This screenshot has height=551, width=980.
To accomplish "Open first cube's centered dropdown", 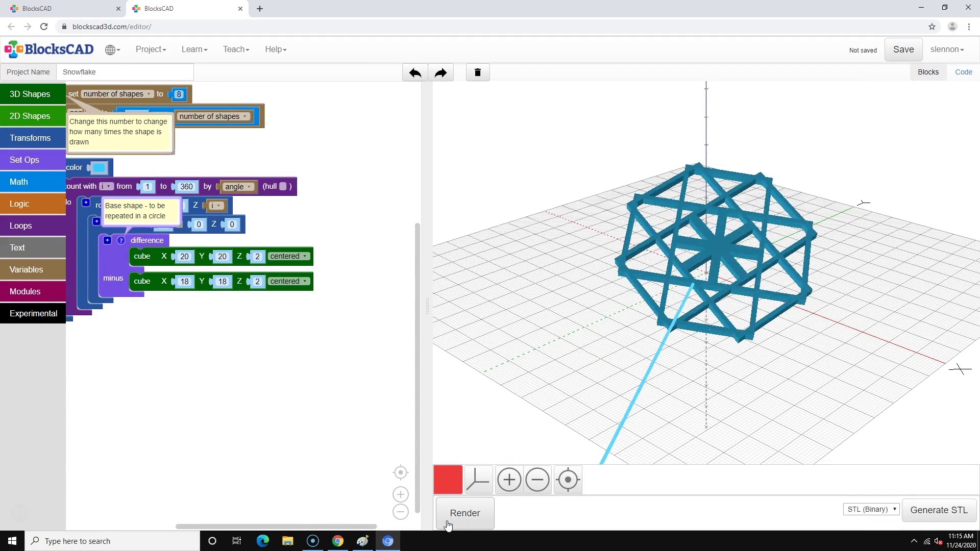I will click(x=289, y=256).
